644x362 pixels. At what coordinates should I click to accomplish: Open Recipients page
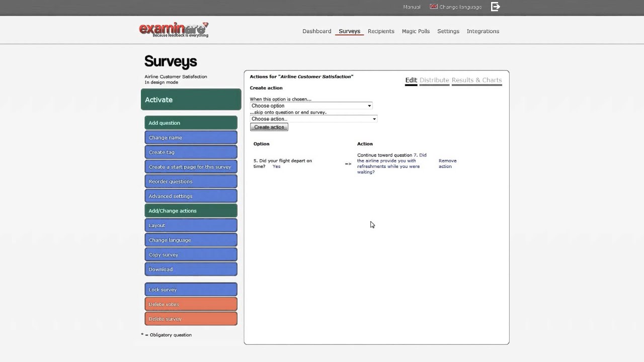point(381,31)
